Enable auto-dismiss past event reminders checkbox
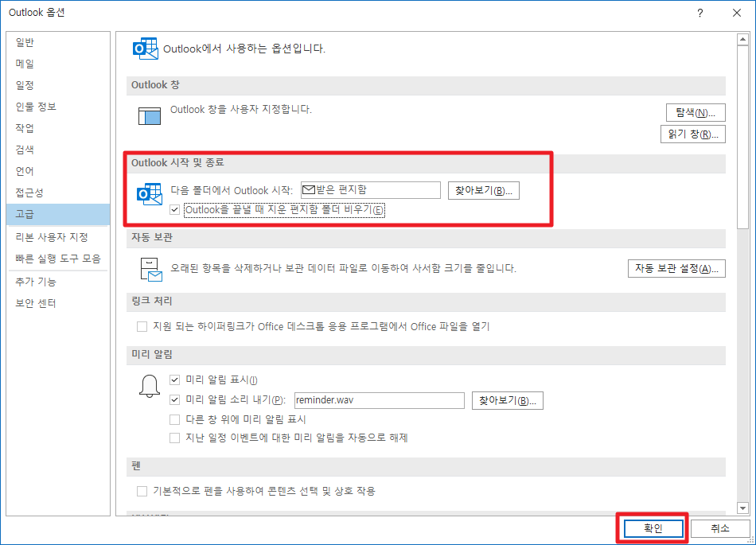 [x=174, y=438]
